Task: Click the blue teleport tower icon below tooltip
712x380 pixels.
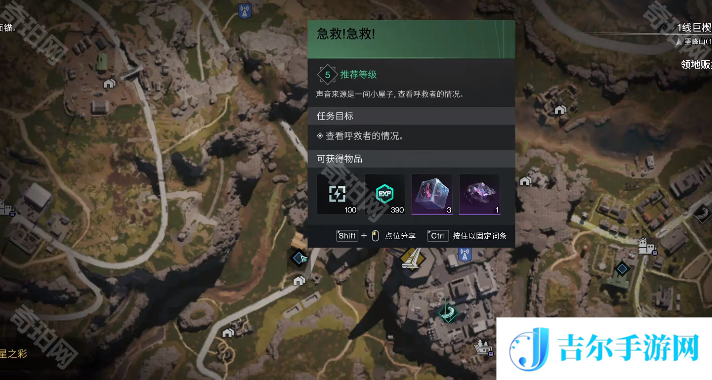Action: coord(464,254)
